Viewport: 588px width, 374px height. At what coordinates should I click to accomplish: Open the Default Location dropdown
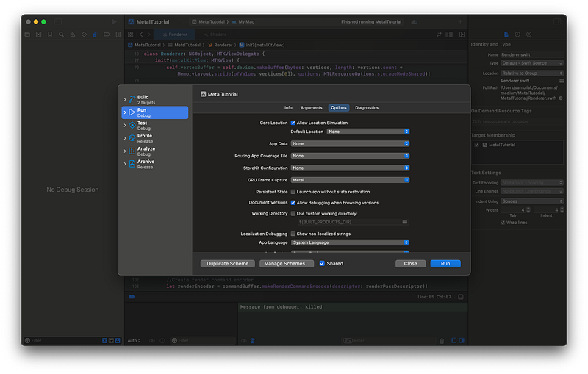pos(368,132)
